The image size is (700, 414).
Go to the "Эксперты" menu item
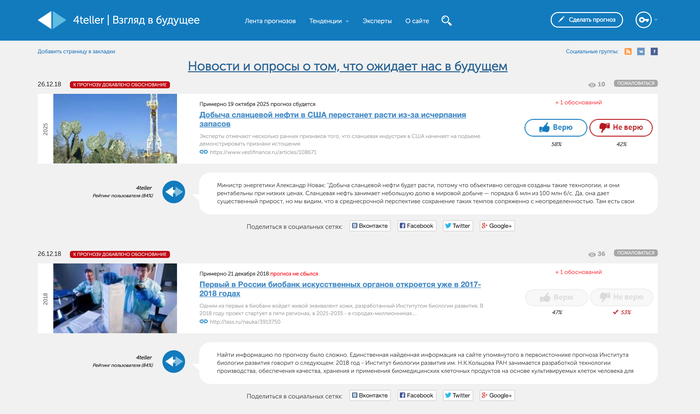click(x=377, y=20)
